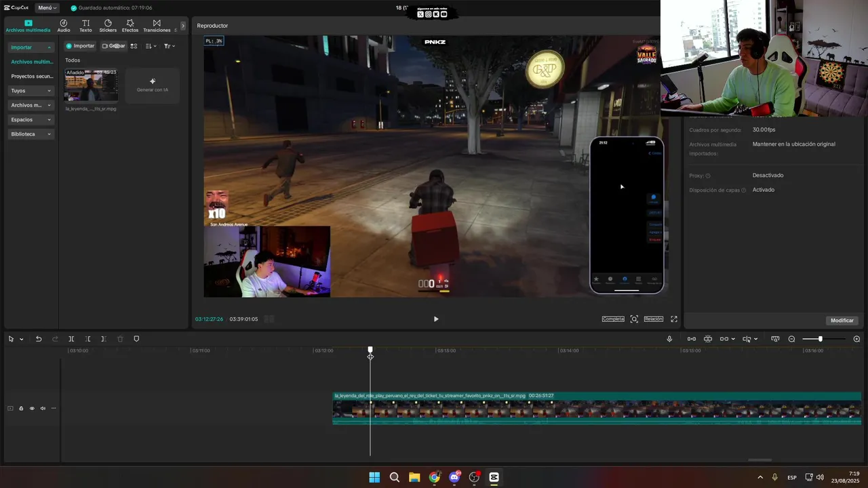Open the Stickers panel
Viewport: 868px width, 488px height.
pyautogui.click(x=108, y=26)
